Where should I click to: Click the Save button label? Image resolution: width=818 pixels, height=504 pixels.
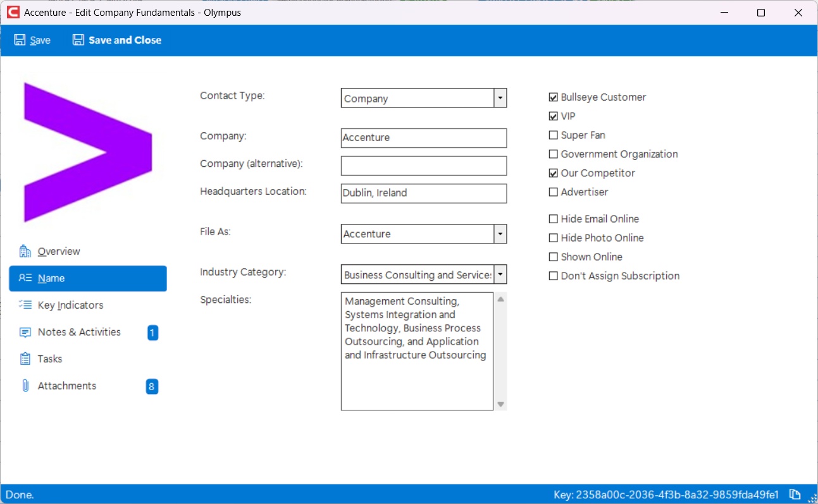click(40, 40)
